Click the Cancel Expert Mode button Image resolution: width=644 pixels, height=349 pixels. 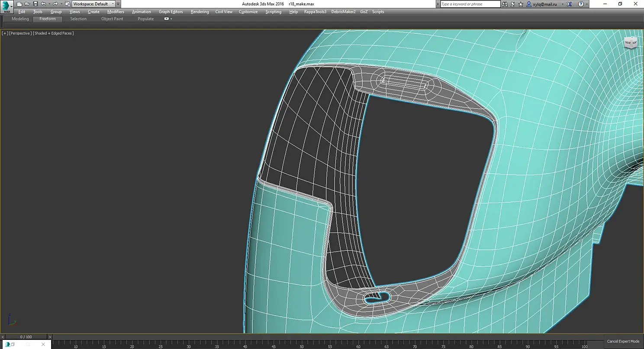tap(623, 341)
